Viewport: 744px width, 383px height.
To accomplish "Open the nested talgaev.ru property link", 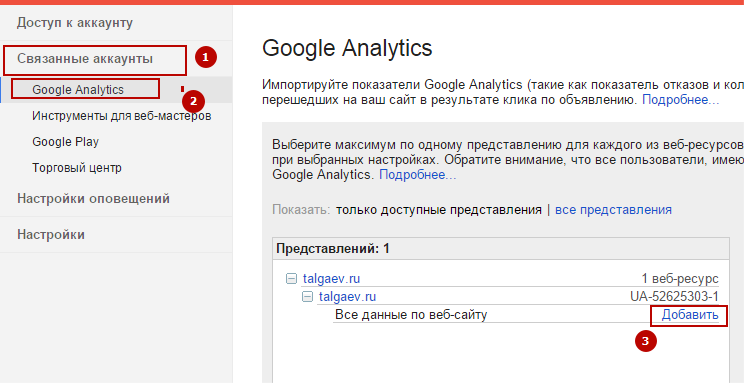I will tap(347, 297).
